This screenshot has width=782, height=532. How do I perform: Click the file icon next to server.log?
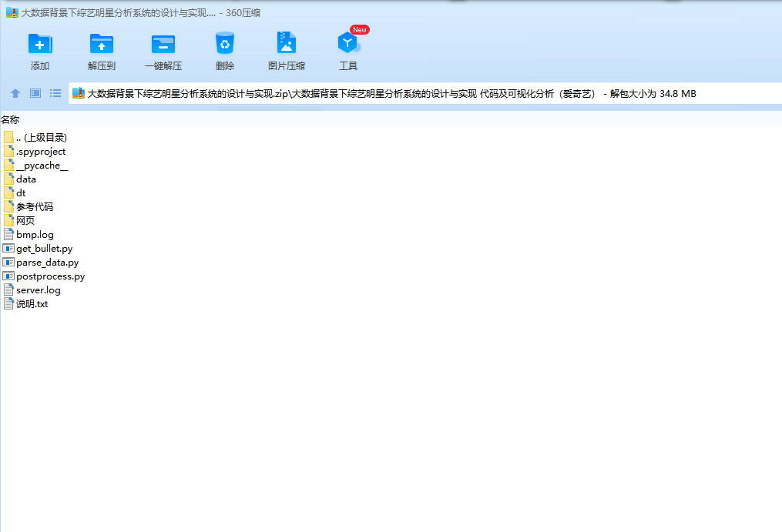8,289
